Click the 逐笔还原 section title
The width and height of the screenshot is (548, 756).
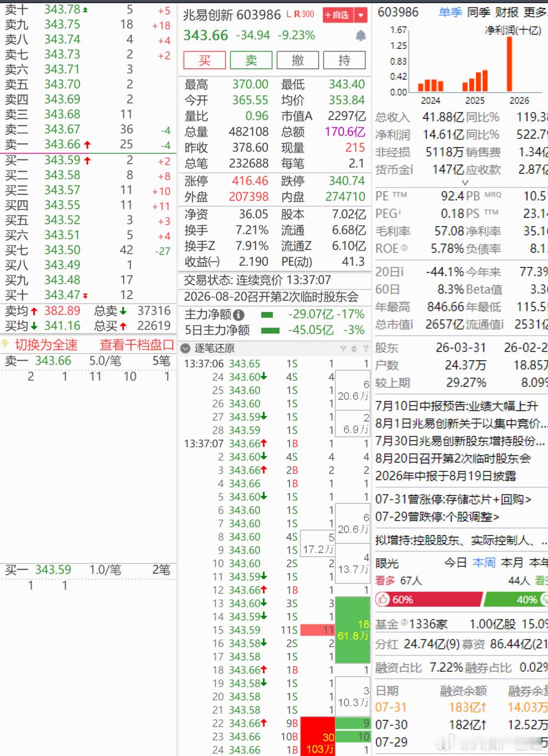pyautogui.click(x=214, y=349)
